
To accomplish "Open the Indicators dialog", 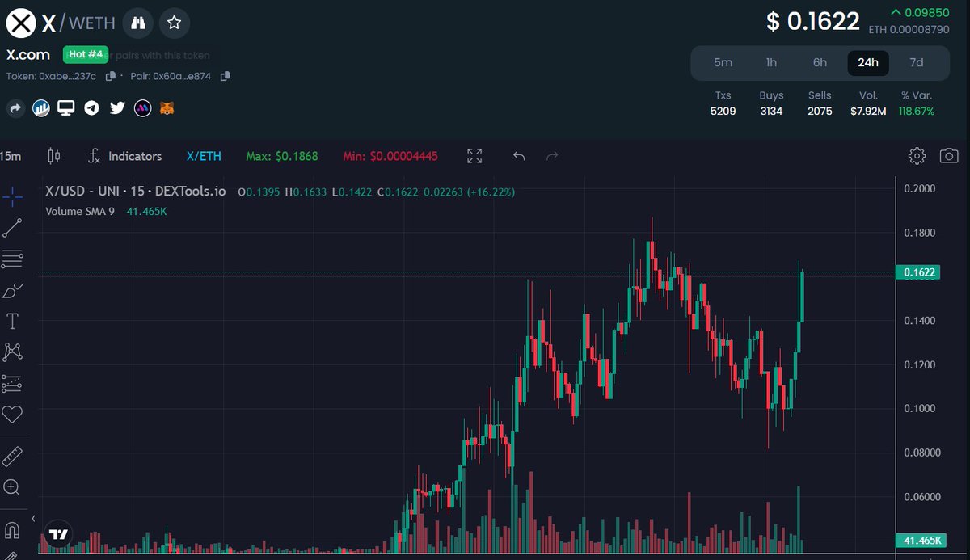I will tap(133, 156).
